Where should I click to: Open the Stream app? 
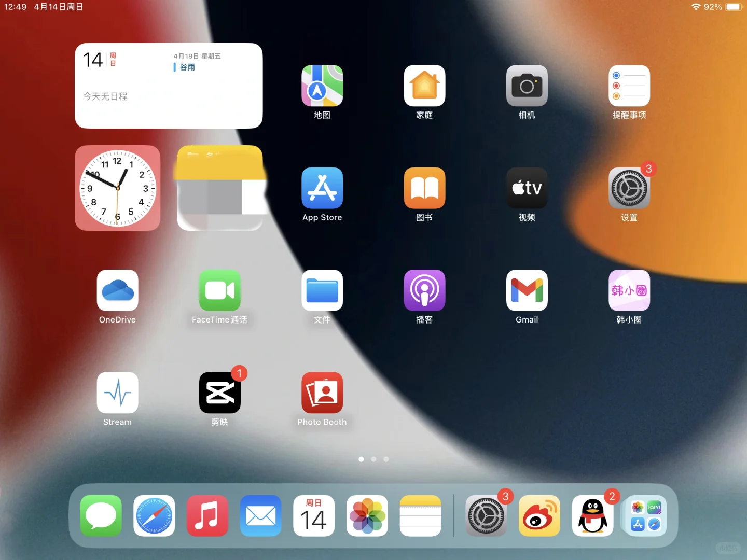coord(117,393)
